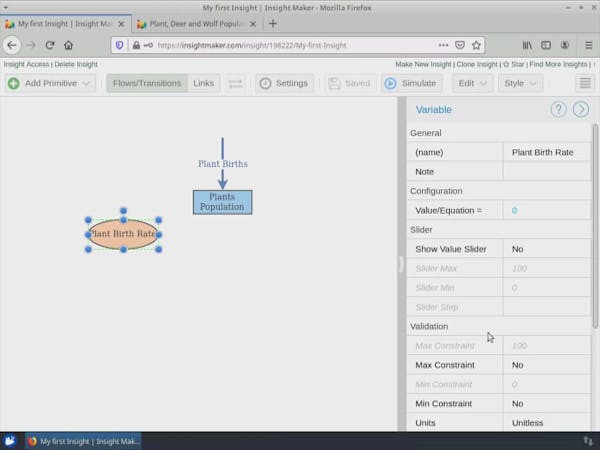600x450 pixels.
Task: Click the Saved disk button
Action: [x=350, y=83]
